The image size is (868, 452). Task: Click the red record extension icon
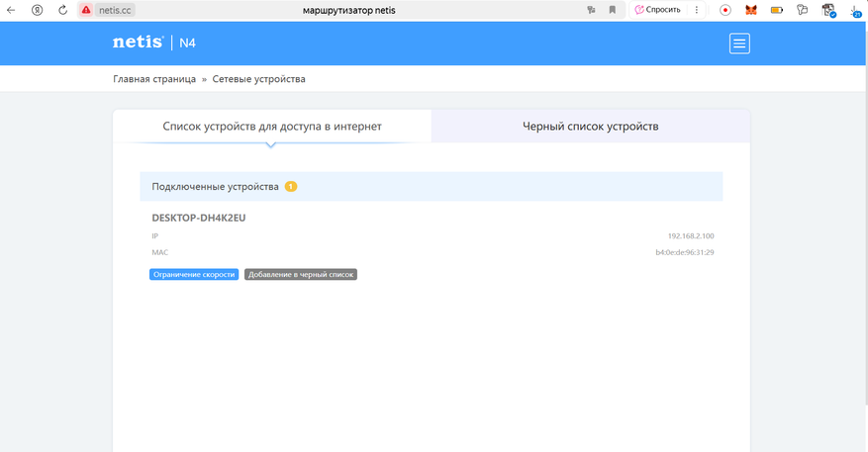point(725,10)
